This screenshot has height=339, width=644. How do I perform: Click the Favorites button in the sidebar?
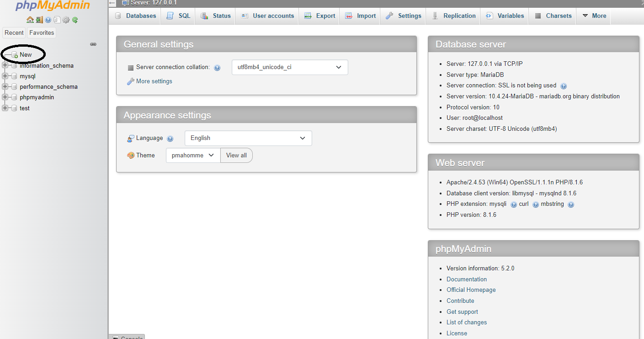42,32
